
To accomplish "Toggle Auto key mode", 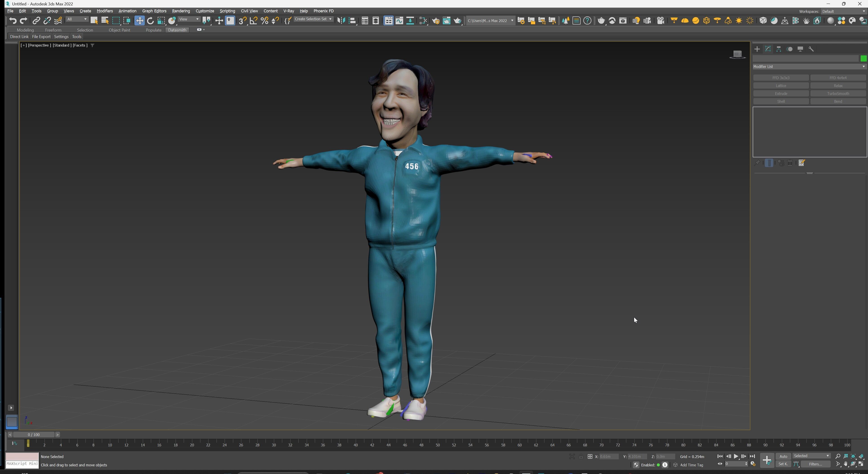I will pos(783,456).
